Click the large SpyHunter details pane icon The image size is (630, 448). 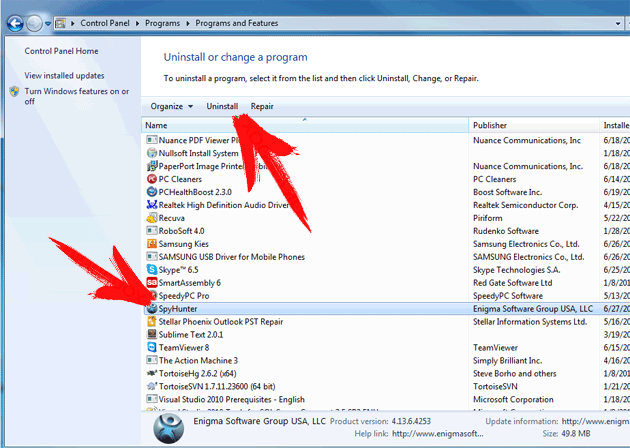(x=168, y=429)
